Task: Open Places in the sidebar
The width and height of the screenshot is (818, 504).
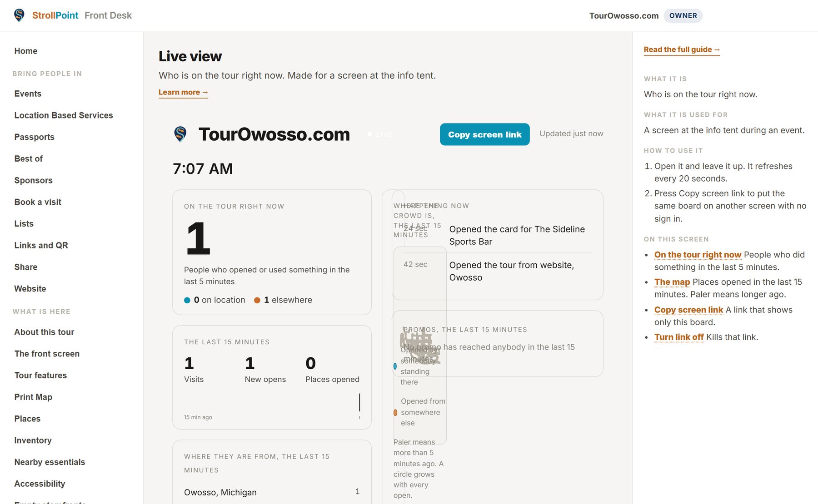Action: [27, 419]
